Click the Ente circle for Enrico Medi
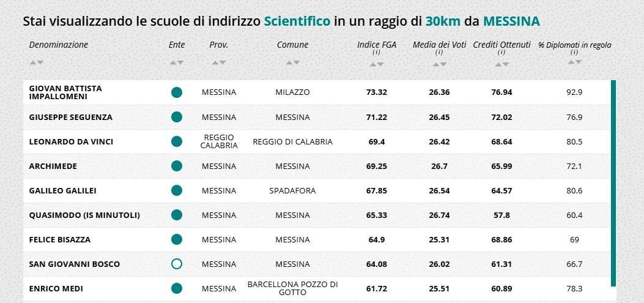This screenshot has width=644, height=303. [177, 288]
